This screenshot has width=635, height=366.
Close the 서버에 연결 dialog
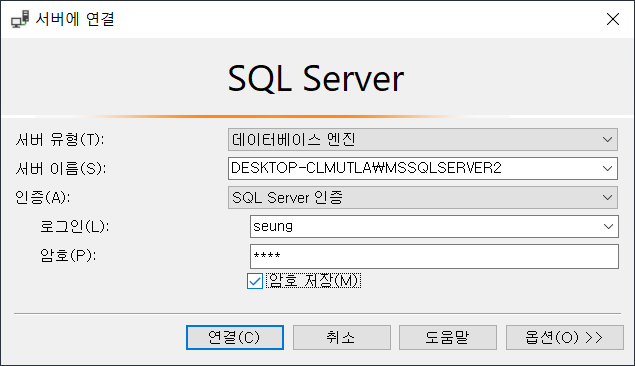coord(613,19)
